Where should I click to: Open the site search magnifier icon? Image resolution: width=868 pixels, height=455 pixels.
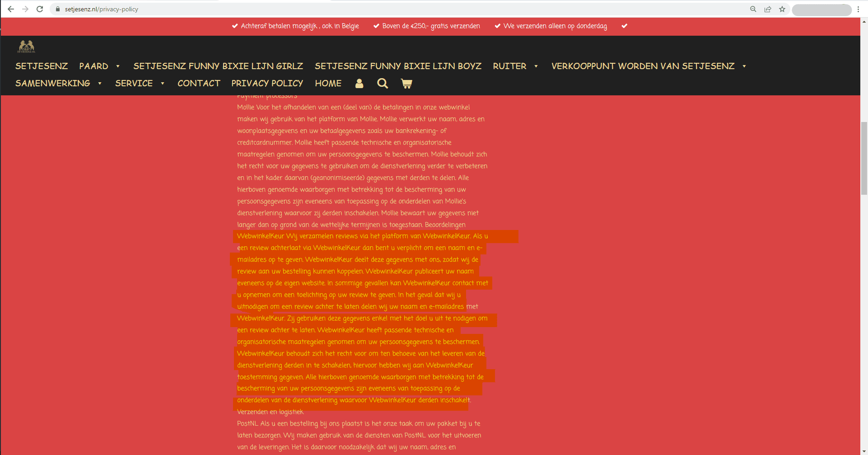tap(383, 84)
